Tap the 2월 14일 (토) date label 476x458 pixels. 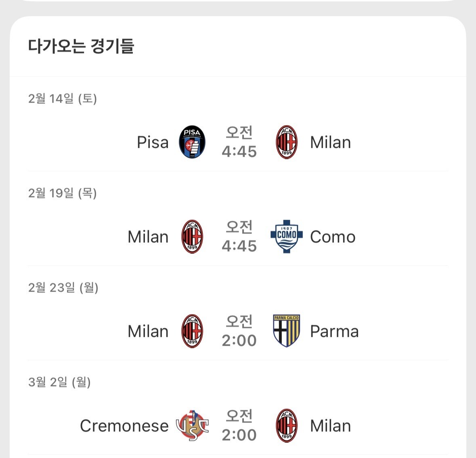click(63, 99)
